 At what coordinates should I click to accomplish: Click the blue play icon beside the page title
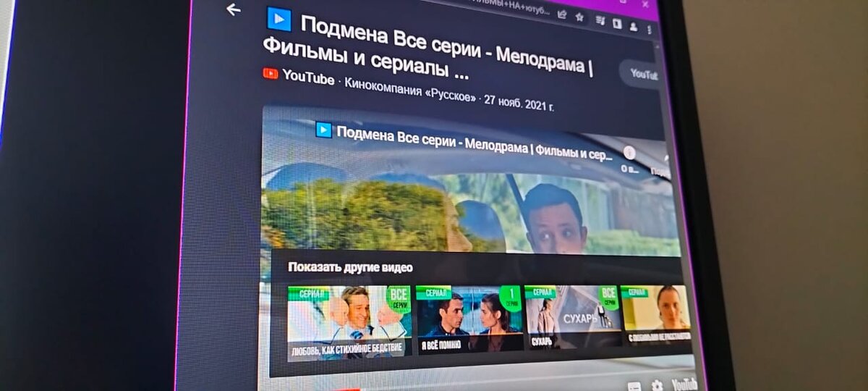coord(279,20)
